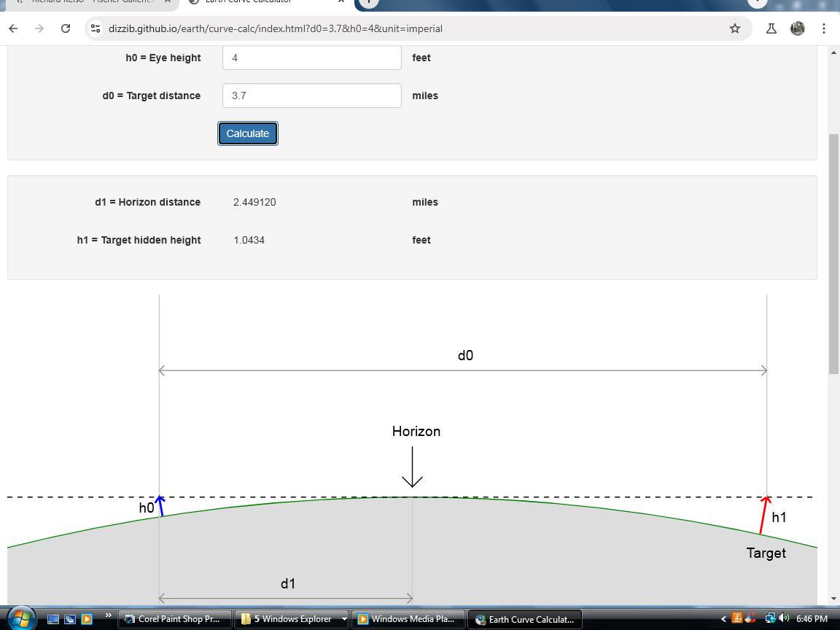
Task: Show hidden system tray icons
Action: click(x=723, y=619)
